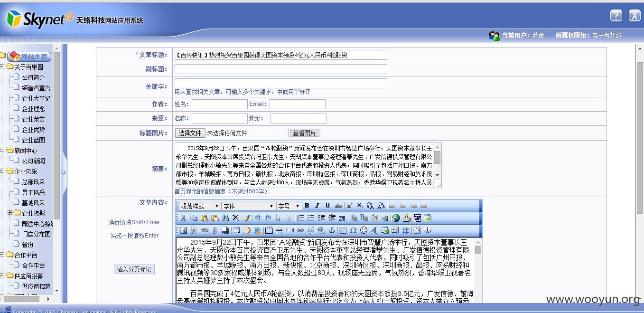Open Find and Replace binoculars icon
The width and height of the screenshot is (644, 313).
pyautogui.click(x=225, y=218)
